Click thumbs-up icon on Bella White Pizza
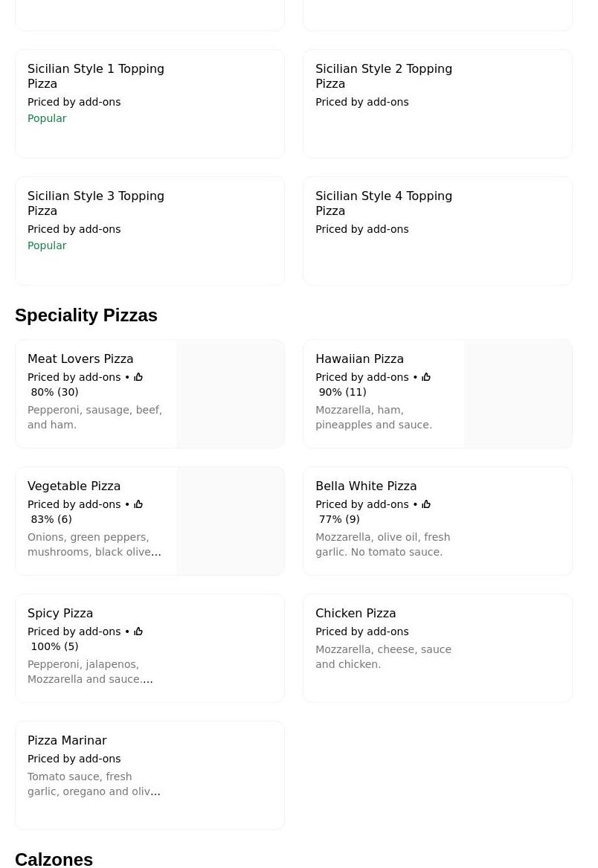 click(426, 505)
